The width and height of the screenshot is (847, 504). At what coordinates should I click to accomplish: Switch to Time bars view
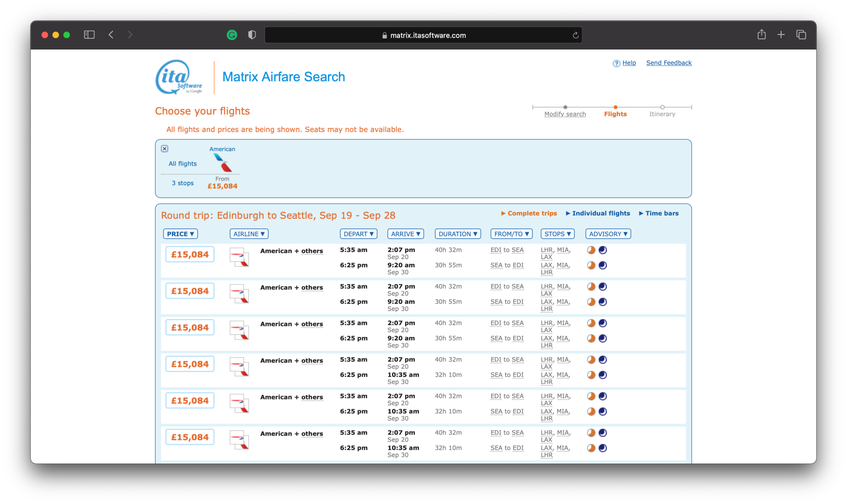[x=658, y=213]
